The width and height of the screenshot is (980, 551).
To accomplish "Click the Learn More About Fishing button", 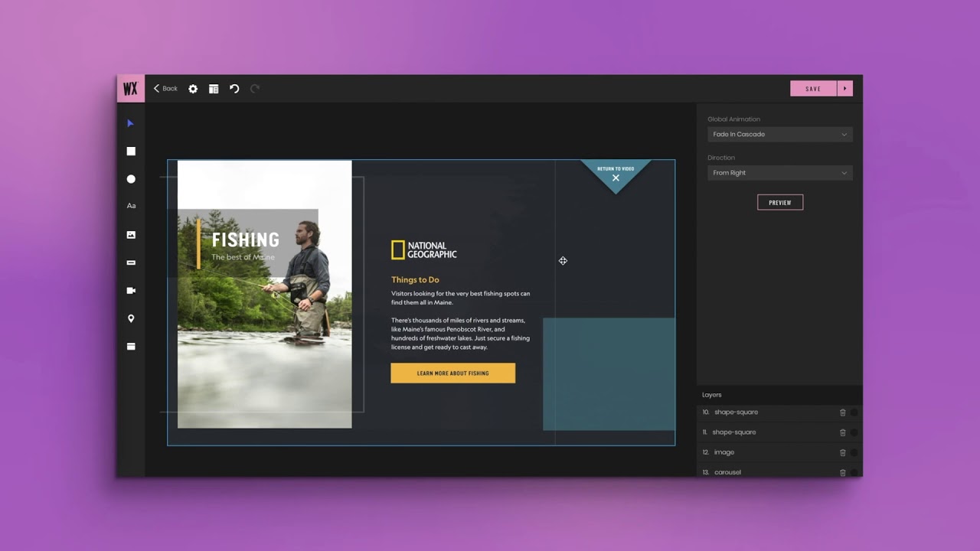I will click(453, 373).
